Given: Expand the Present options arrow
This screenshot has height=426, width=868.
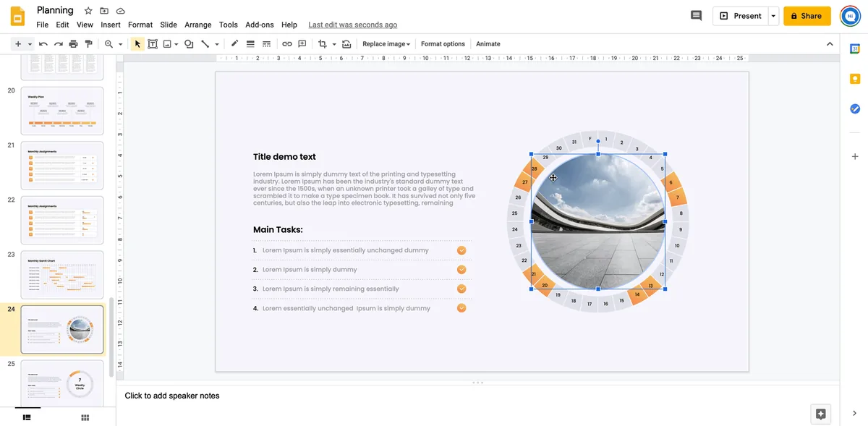Looking at the screenshot, I should coord(773,16).
